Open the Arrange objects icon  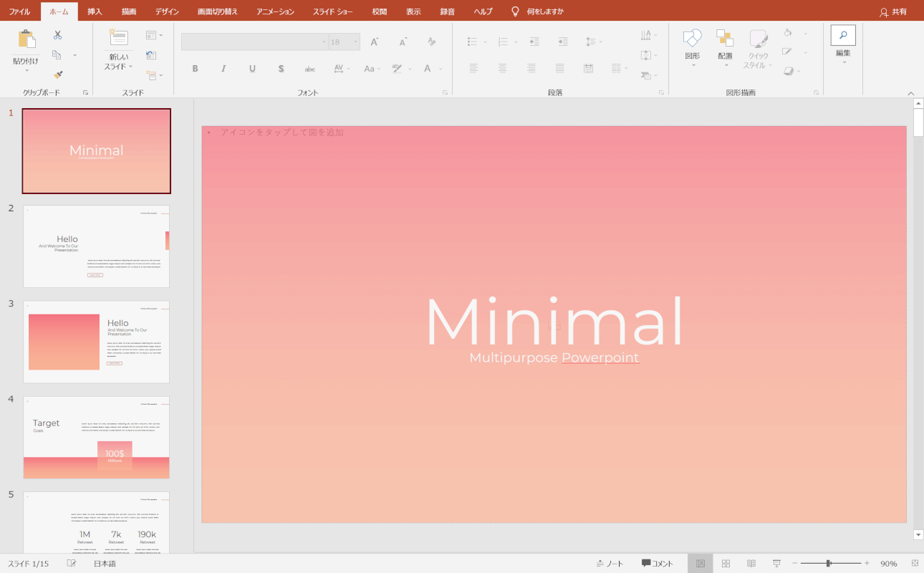pos(725,39)
